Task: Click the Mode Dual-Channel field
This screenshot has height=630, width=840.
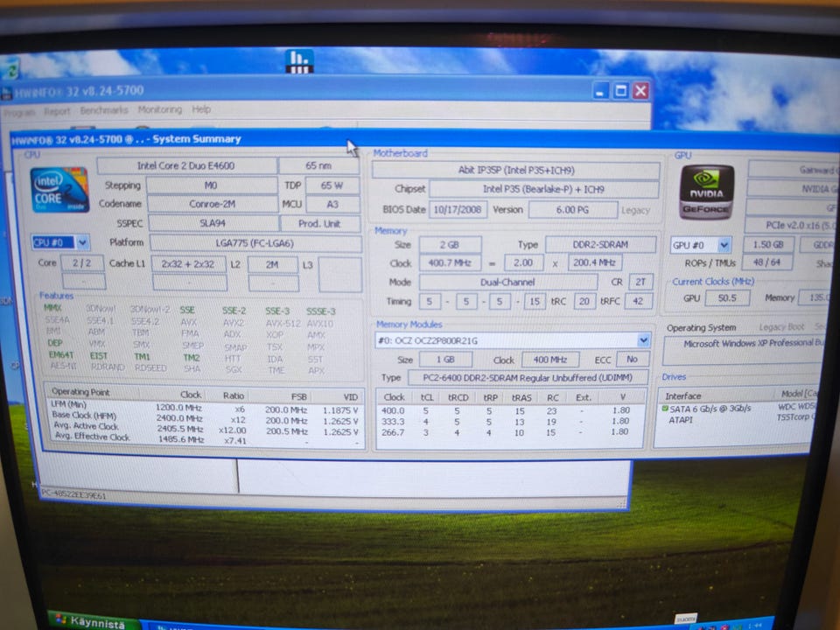Action: [x=507, y=282]
